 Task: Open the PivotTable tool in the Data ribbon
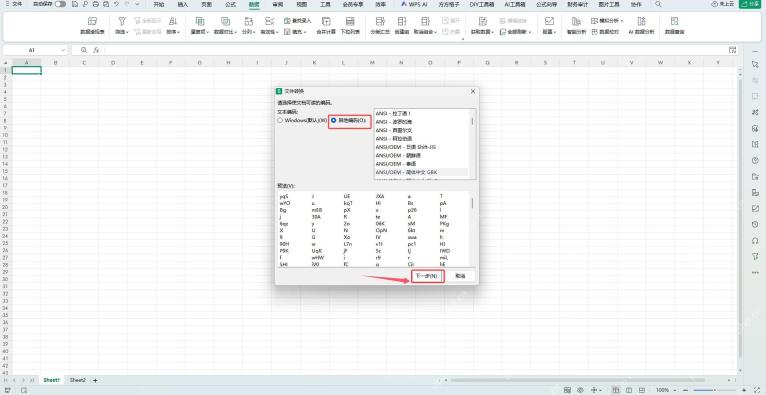[x=92, y=25]
